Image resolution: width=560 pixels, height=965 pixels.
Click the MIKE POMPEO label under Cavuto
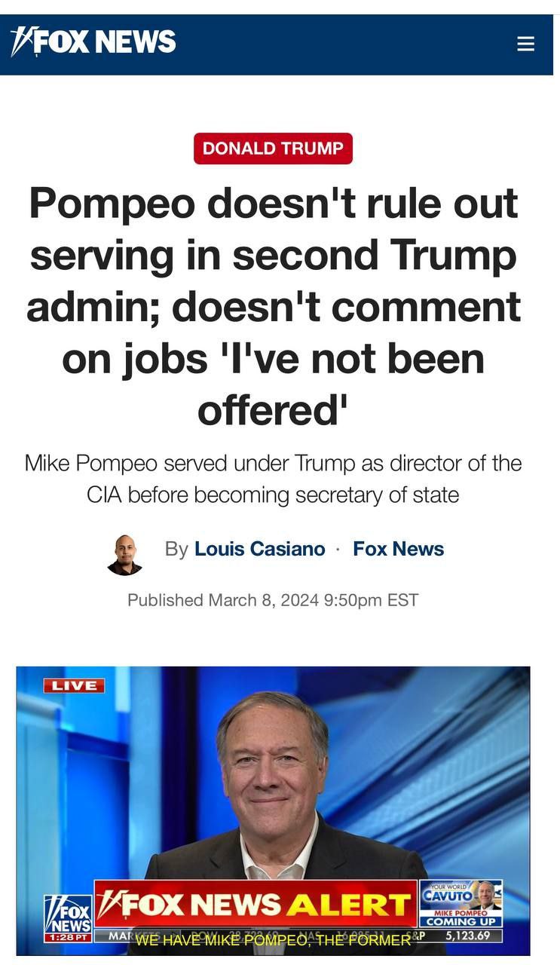pos(461,913)
